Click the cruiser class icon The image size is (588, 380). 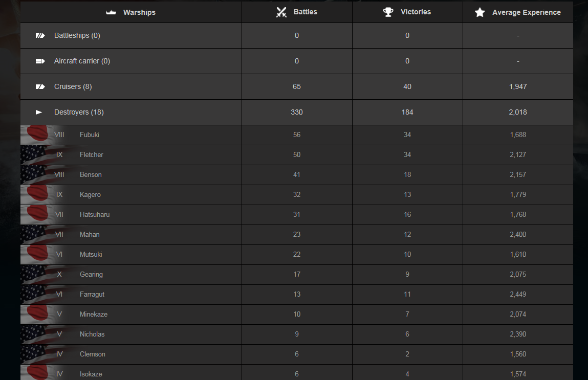pos(40,86)
